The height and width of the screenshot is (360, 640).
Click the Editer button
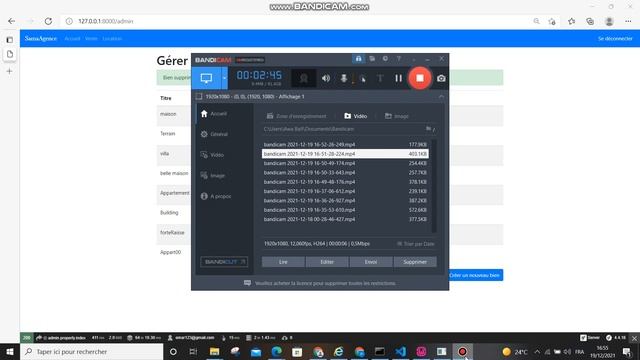point(327,262)
